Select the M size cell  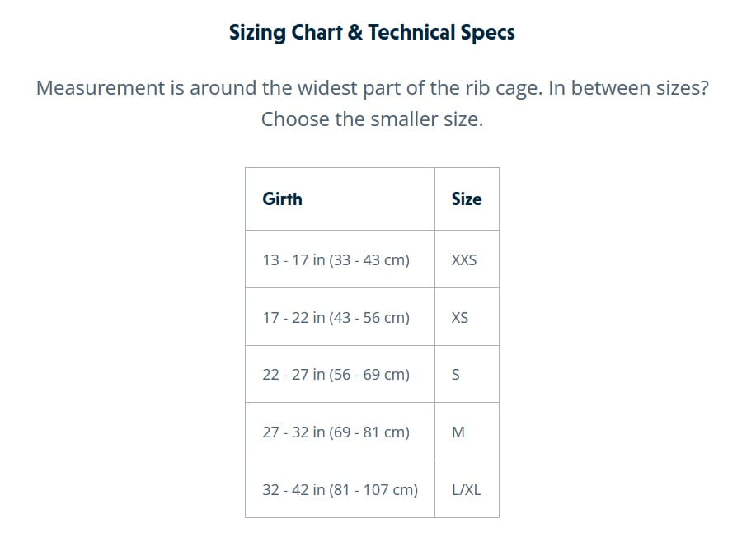click(x=458, y=432)
